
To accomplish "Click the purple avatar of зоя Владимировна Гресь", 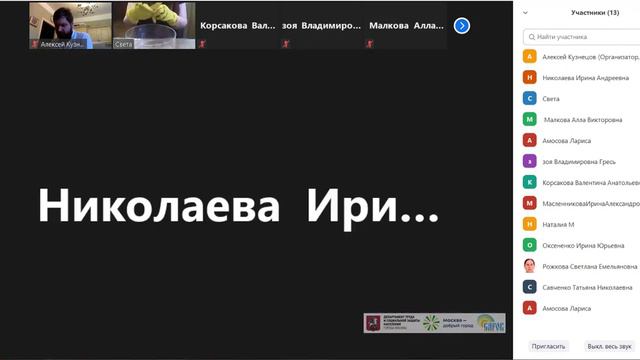I will [x=529, y=161].
